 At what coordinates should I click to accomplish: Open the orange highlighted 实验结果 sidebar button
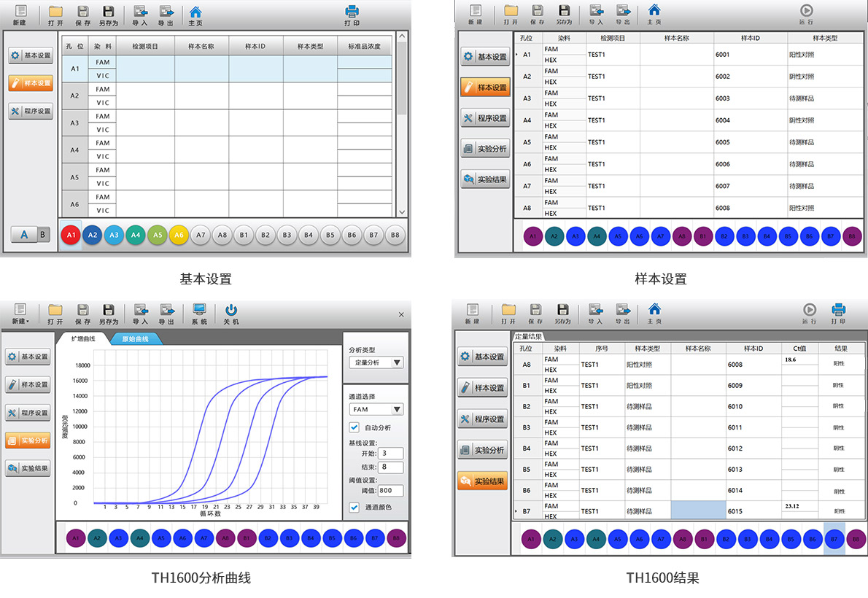pos(482,481)
